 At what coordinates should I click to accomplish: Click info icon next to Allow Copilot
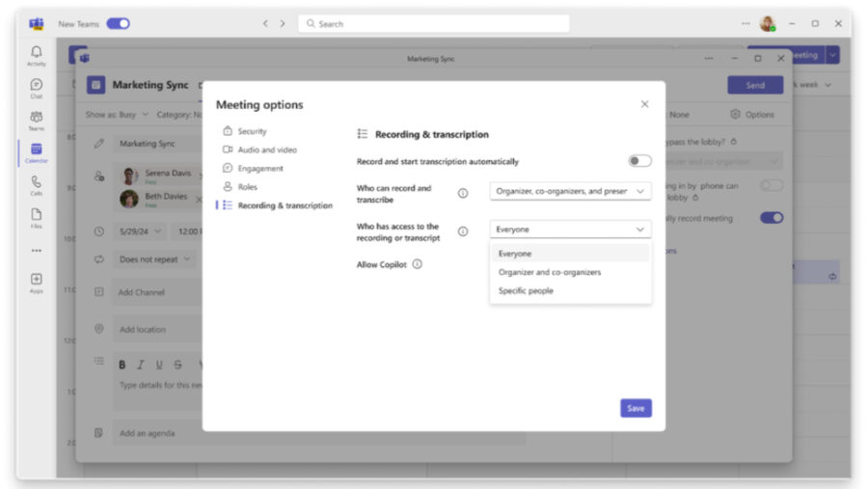418,264
